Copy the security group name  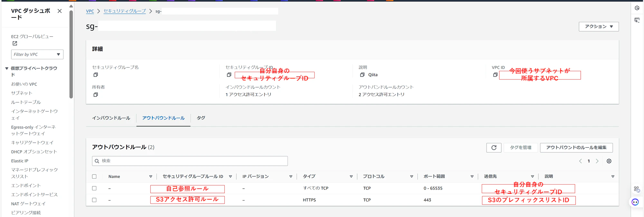tap(96, 75)
